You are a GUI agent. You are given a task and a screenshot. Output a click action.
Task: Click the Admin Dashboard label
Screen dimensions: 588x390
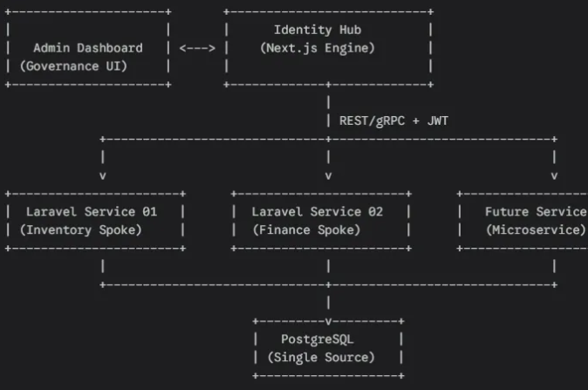(88, 48)
